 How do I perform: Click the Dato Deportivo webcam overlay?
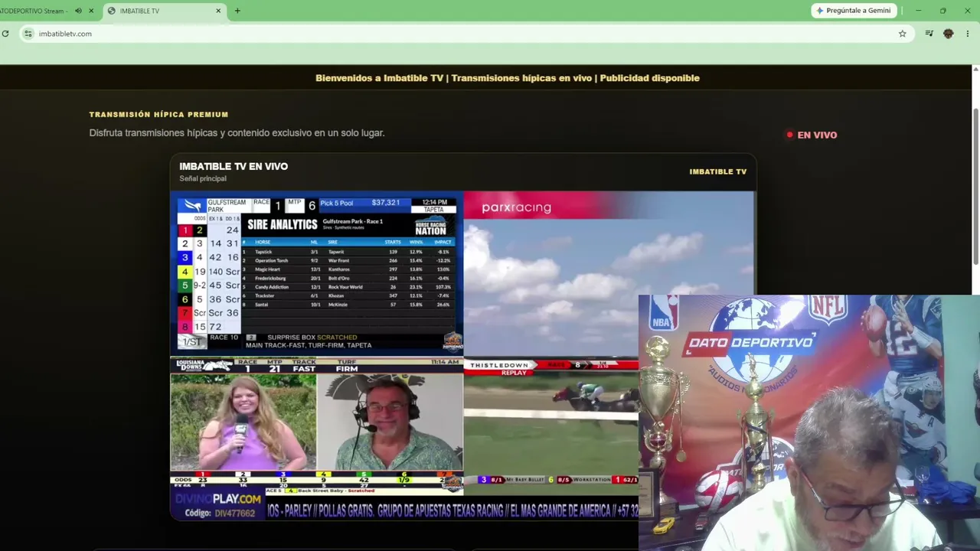(x=809, y=422)
